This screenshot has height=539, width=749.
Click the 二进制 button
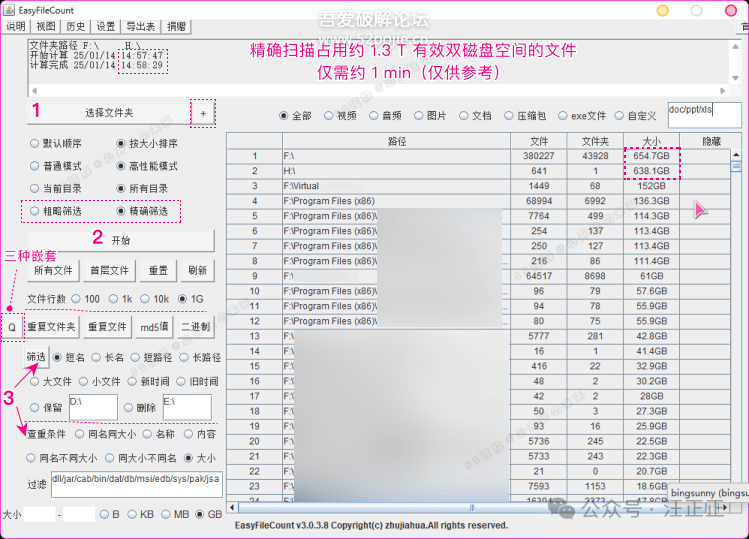pos(196,327)
